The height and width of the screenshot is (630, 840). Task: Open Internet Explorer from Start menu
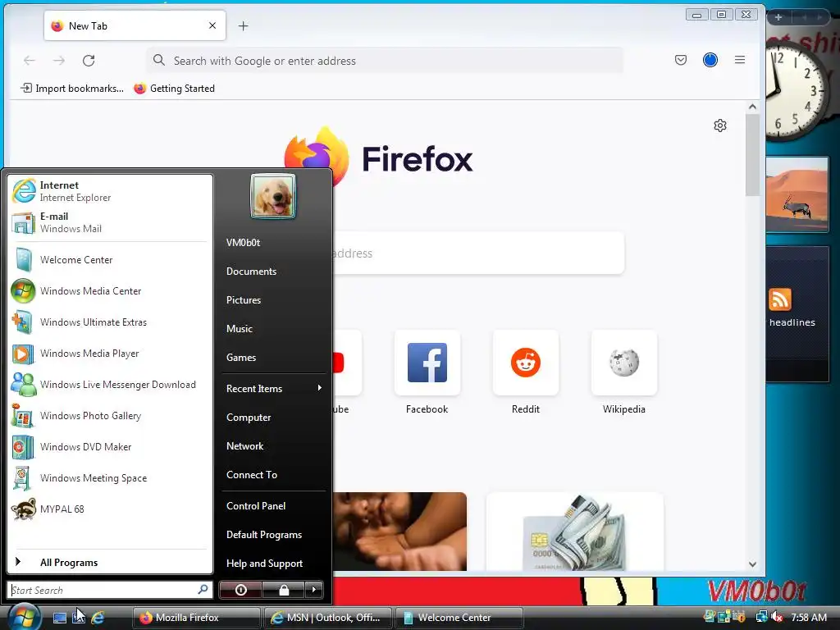click(109, 191)
